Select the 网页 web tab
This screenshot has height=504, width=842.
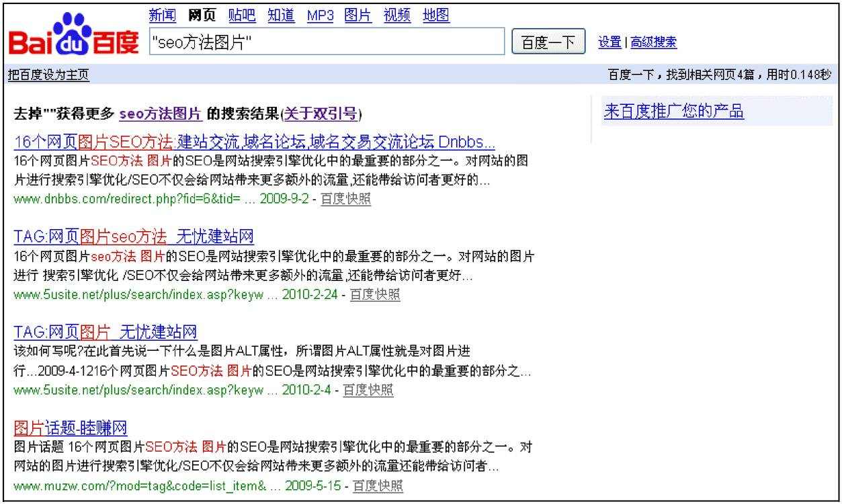click(x=202, y=15)
